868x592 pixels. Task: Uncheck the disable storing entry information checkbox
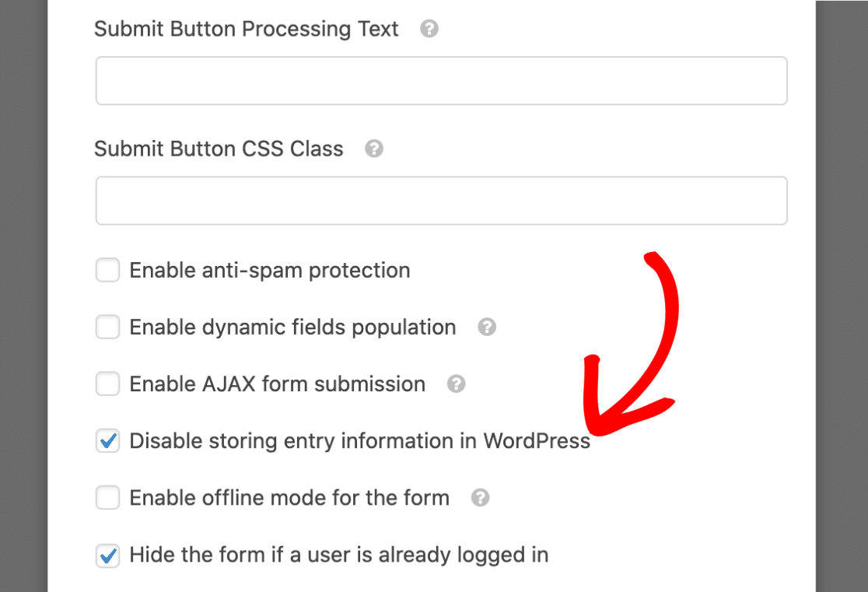pos(107,441)
